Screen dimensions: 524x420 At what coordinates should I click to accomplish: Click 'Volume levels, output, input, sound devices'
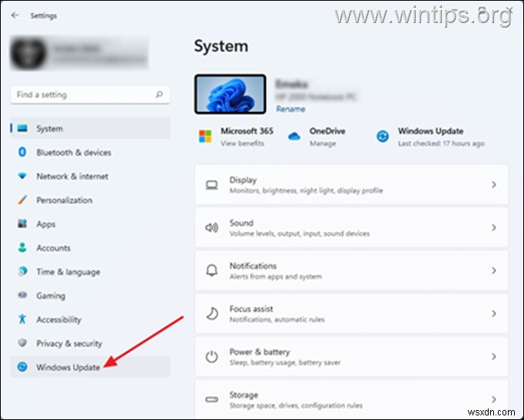point(300,233)
